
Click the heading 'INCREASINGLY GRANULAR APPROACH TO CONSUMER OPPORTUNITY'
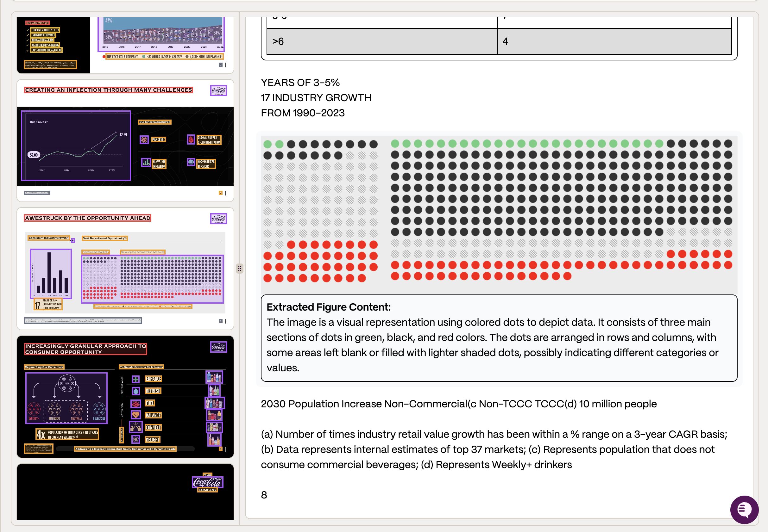point(85,349)
